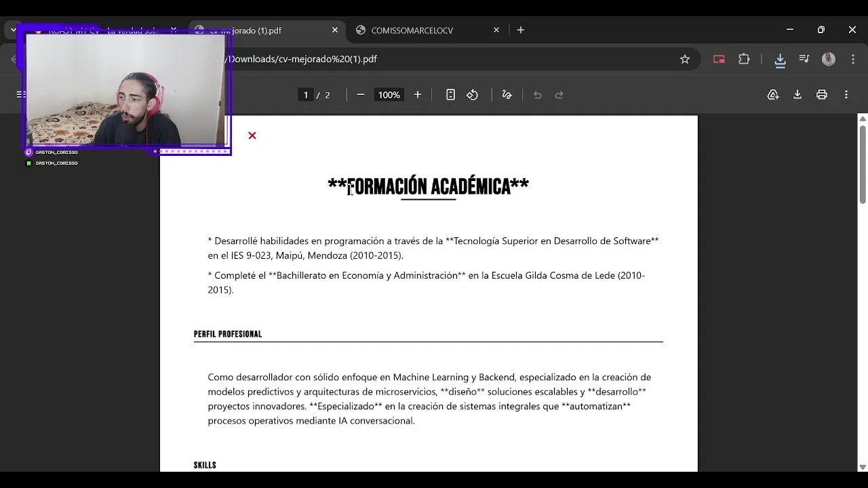Open the tab media playlist icon
Screen dimensions: 868x488
(x=804, y=59)
